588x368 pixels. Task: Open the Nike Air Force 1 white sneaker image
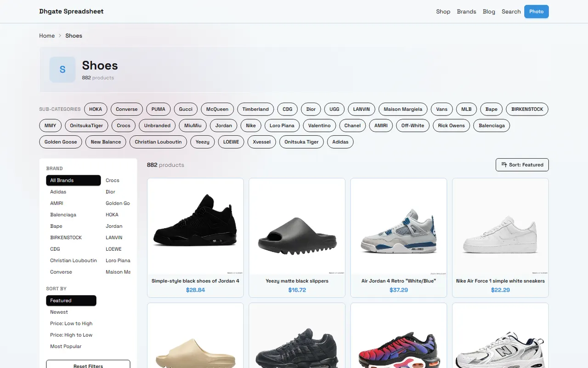500,226
